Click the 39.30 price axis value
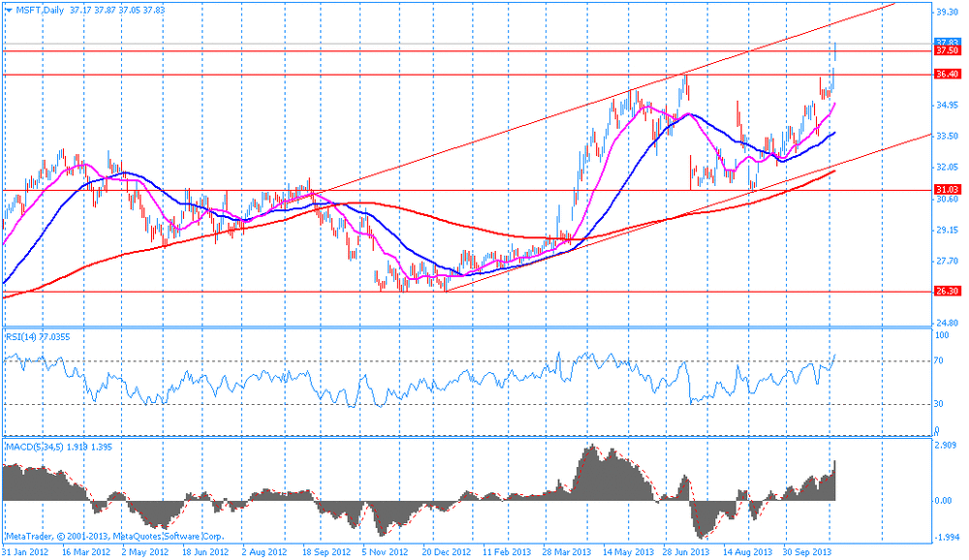The height and width of the screenshot is (560, 969). (948, 12)
